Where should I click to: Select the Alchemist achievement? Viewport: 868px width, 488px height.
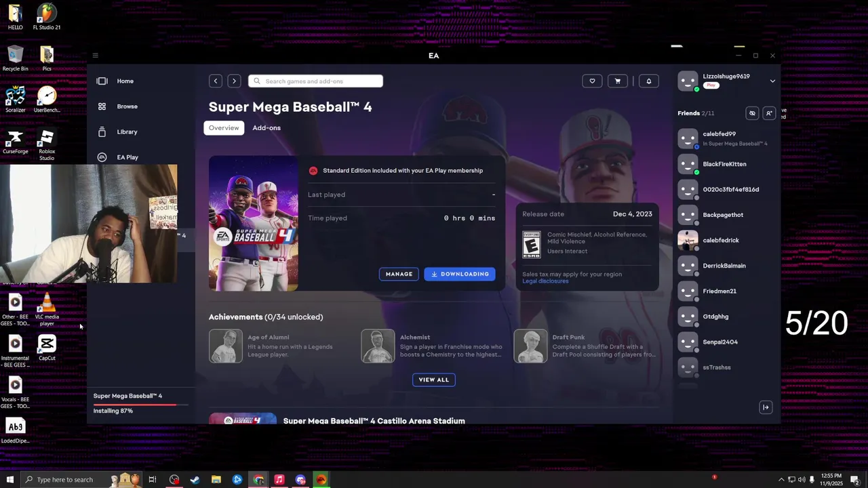coord(434,346)
